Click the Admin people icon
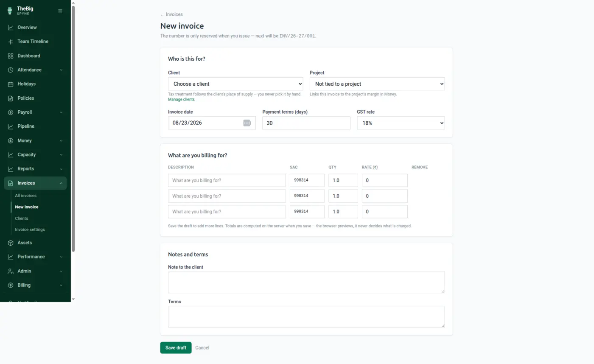 coord(11,271)
